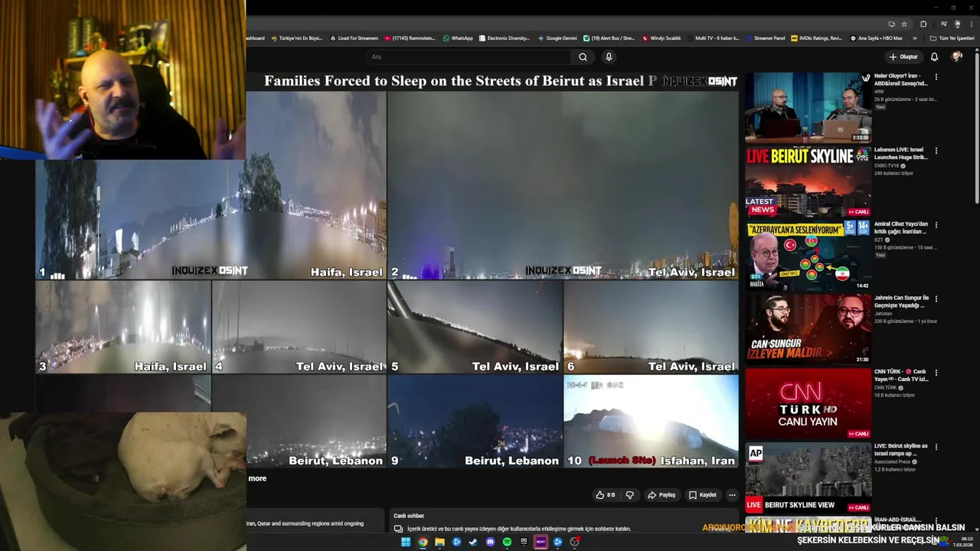
Task: Open the 'Azerbaycan'a Sesleniyorum' thumbnail
Action: [808, 256]
